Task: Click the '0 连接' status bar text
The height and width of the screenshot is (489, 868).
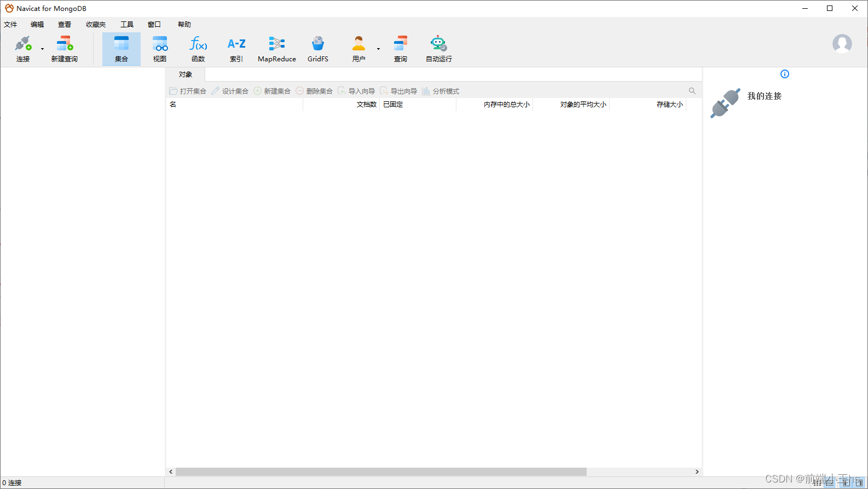Action: 12,483
